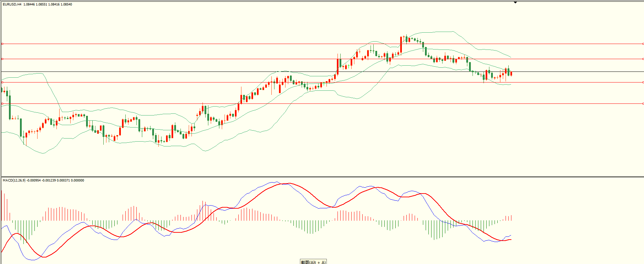Image resolution: width=644 pixels, height=264 pixels.
Task: Click the 1.08446 open price value
Action: [29, 4]
